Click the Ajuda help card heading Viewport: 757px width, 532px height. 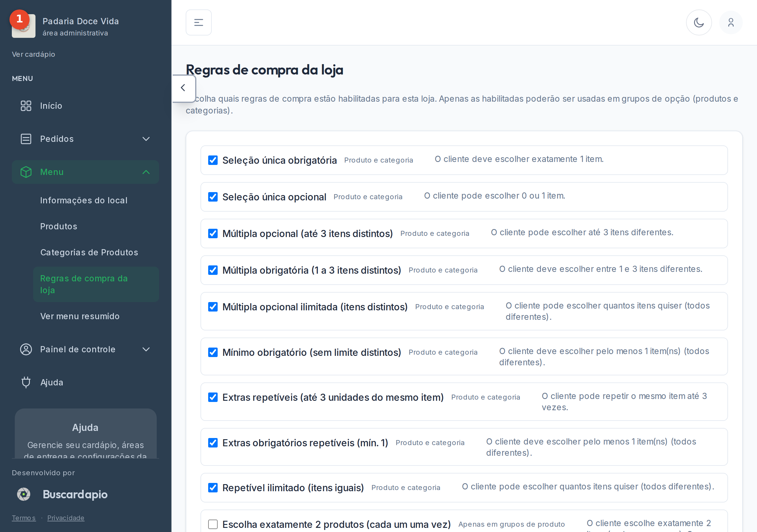[x=85, y=427]
